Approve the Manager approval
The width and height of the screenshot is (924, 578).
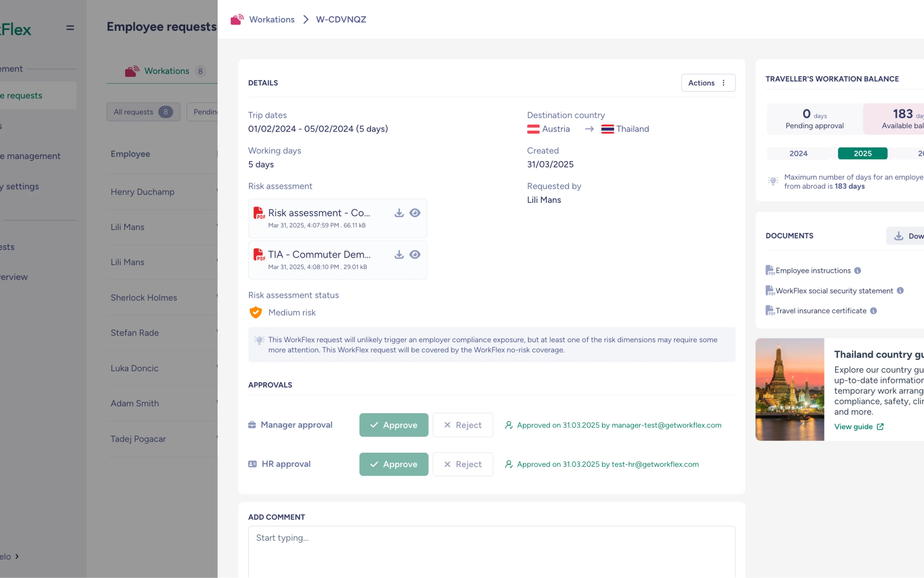tap(394, 425)
